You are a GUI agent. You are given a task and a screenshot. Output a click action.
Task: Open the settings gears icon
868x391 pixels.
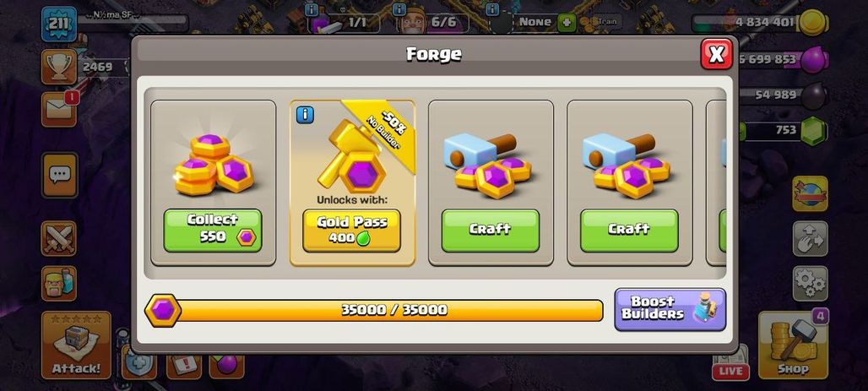click(810, 283)
